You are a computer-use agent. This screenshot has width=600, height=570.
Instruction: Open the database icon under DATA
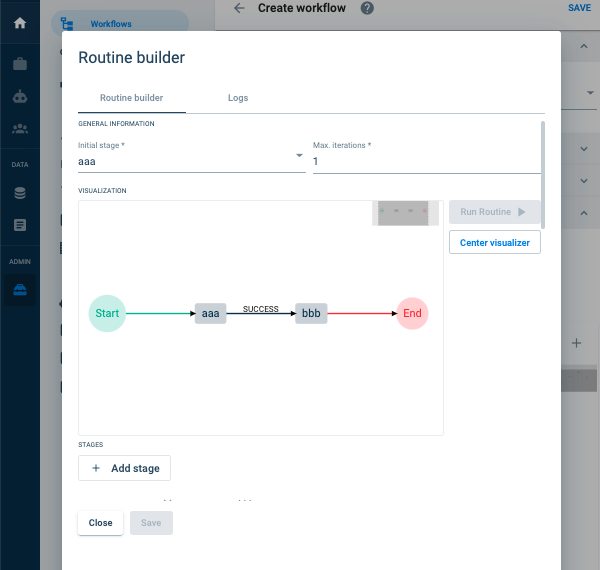20,193
